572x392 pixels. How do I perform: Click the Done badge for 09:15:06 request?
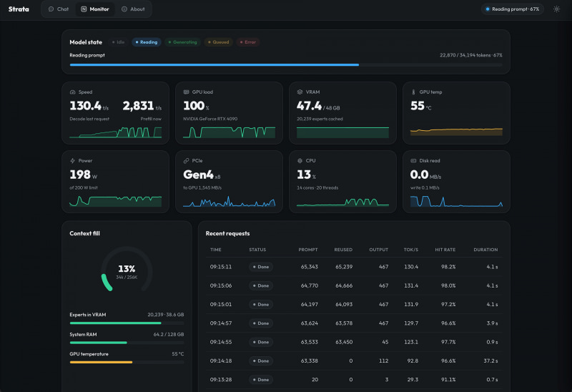pyautogui.click(x=261, y=285)
